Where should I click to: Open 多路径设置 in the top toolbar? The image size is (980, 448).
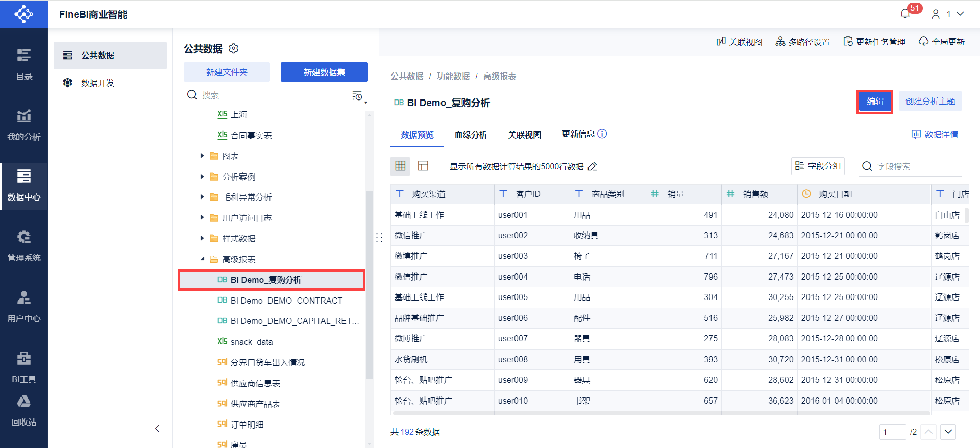click(802, 42)
